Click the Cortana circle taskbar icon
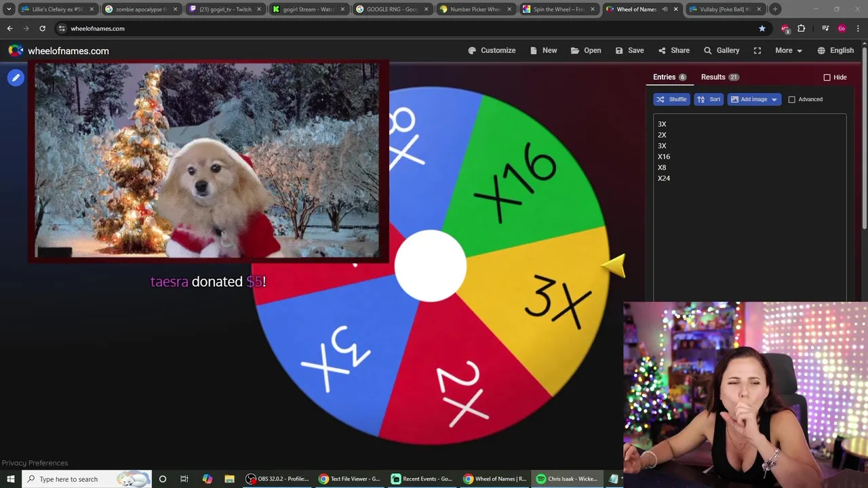The image size is (868, 488). click(162, 479)
